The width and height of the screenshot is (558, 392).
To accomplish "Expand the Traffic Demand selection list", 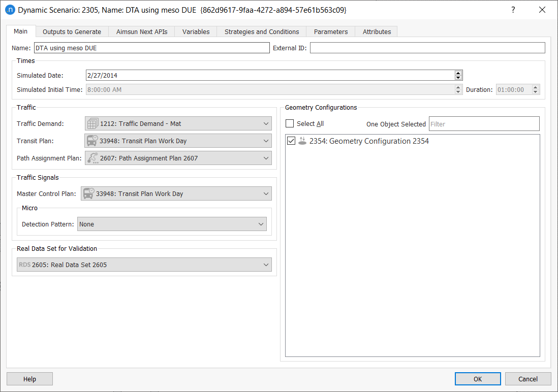I will 265,123.
